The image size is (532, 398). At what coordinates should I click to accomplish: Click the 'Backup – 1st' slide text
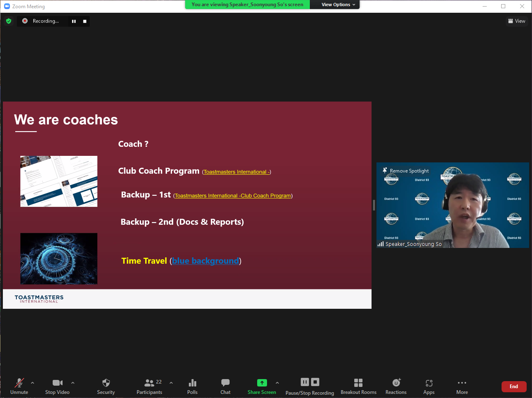[x=146, y=194]
